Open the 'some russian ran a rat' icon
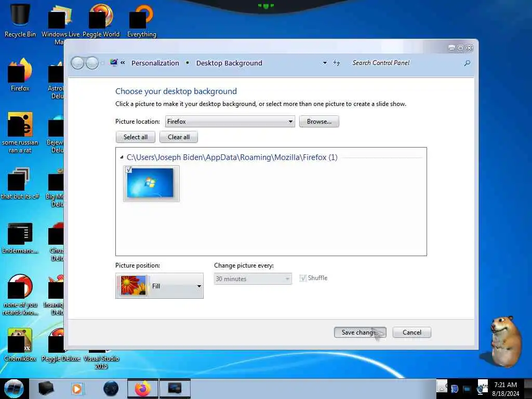 pos(20,132)
